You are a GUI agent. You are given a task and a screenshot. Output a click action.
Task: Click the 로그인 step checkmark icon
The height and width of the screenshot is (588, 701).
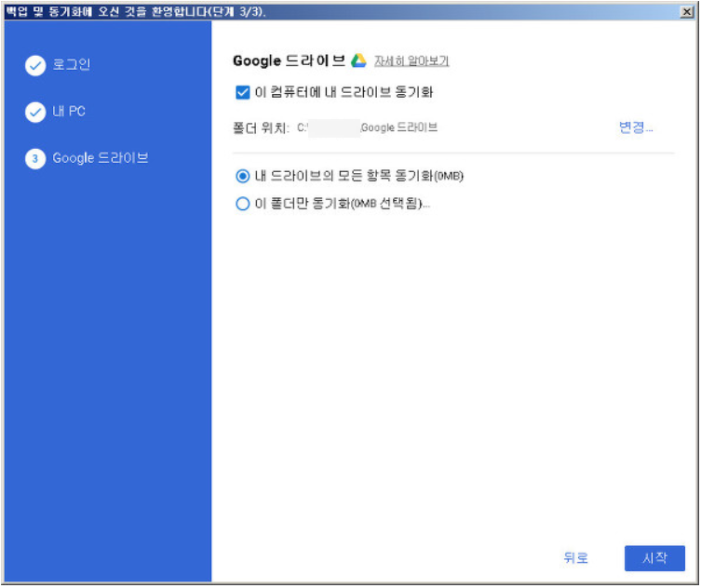(35, 66)
